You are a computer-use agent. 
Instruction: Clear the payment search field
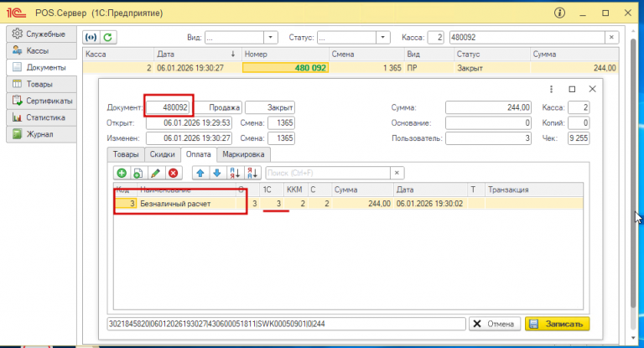(x=397, y=173)
